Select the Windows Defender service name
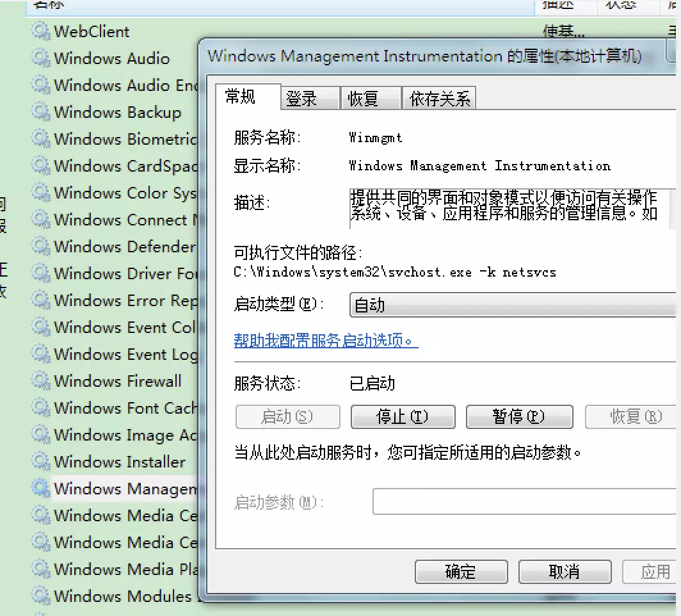This screenshot has width=681, height=616. pyautogui.click(x=125, y=247)
